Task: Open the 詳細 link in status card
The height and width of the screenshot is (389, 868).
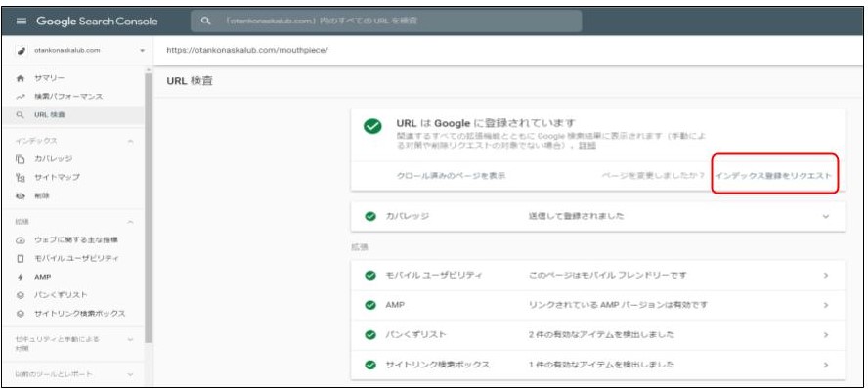Action: 587,145
